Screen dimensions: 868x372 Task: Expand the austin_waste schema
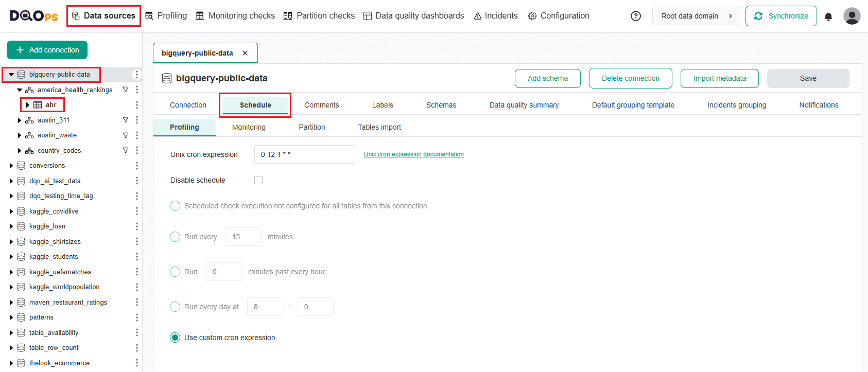(20, 135)
